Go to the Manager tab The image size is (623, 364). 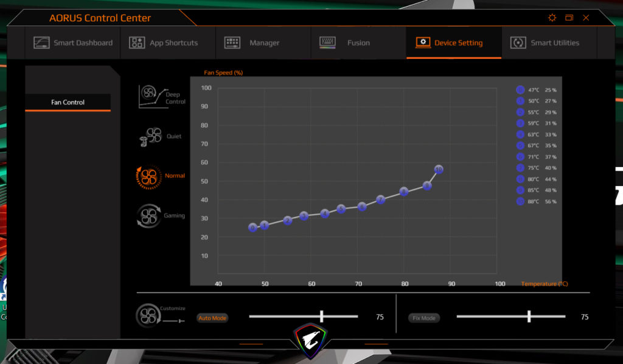click(252, 43)
